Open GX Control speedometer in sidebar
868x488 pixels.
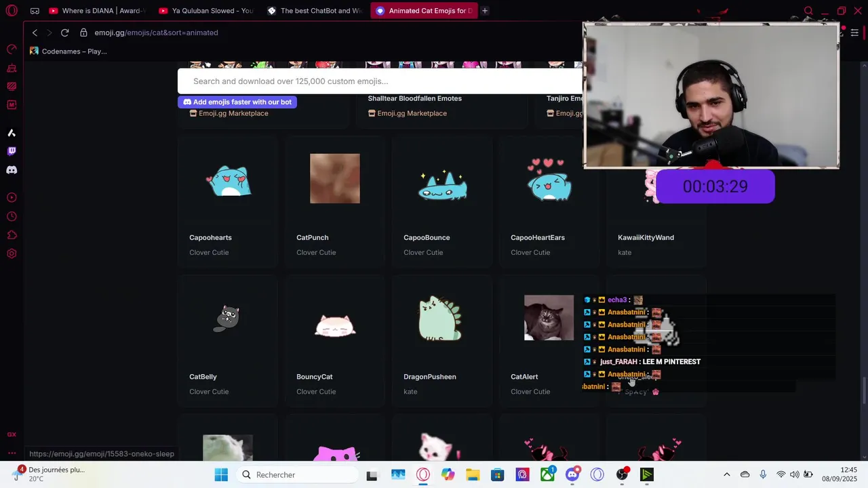12,49
